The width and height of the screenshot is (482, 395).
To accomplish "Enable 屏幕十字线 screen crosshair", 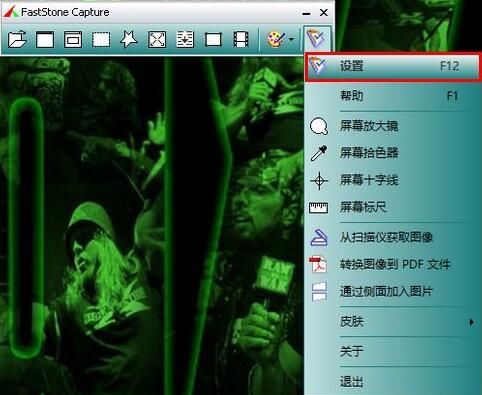I will (392, 180).
